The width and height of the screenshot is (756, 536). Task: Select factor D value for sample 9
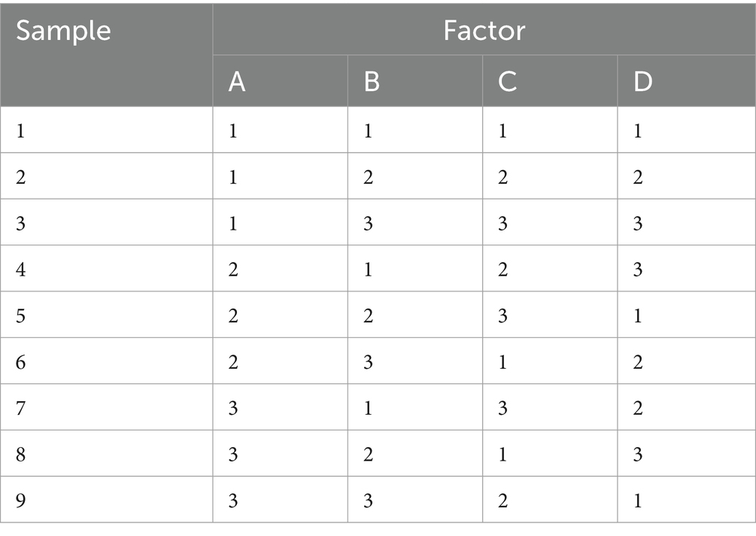point(687,499)
